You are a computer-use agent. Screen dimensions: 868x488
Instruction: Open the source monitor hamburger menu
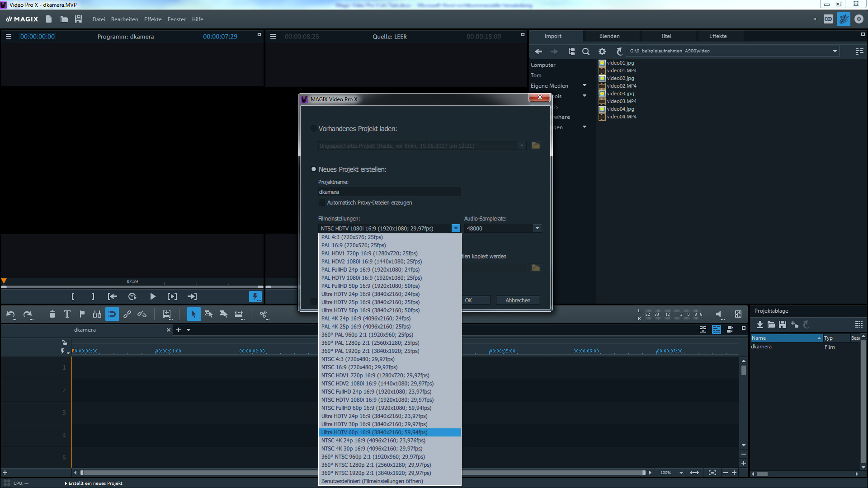coord(273,37)
